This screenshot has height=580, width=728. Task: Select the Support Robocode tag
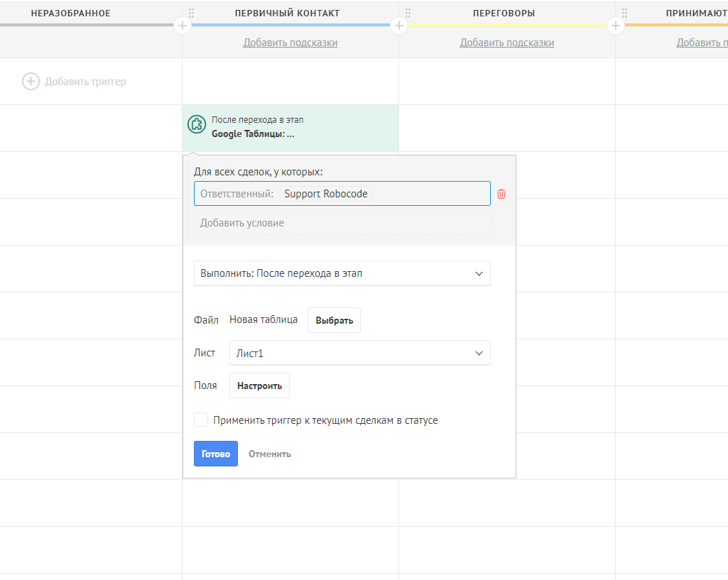pos(326,194)
